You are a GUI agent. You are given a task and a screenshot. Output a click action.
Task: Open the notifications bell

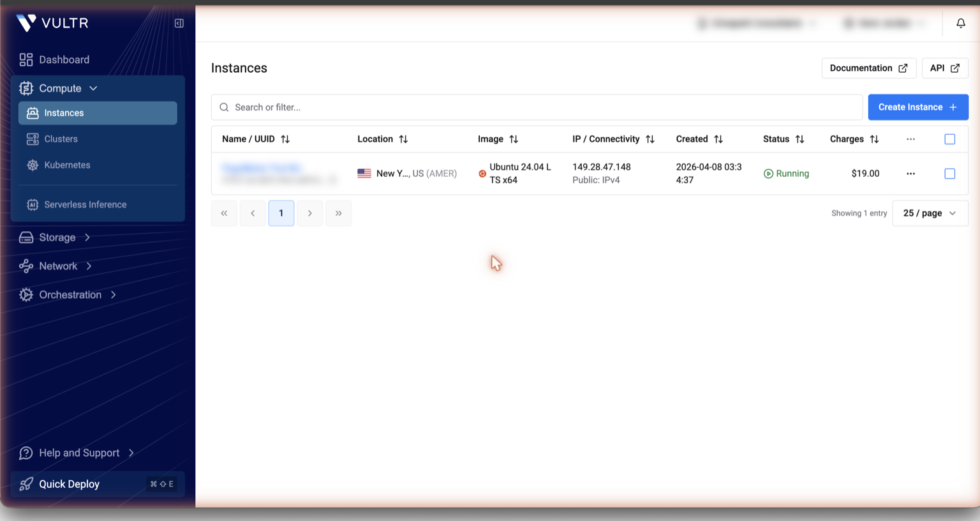tap(960, 24)
